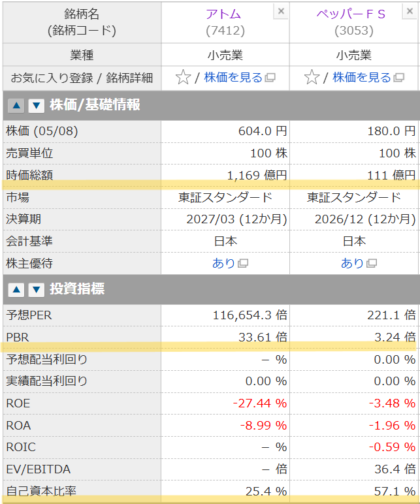Add ペッパーFS to favorites with star icon
420x504 pixels.
312,78
